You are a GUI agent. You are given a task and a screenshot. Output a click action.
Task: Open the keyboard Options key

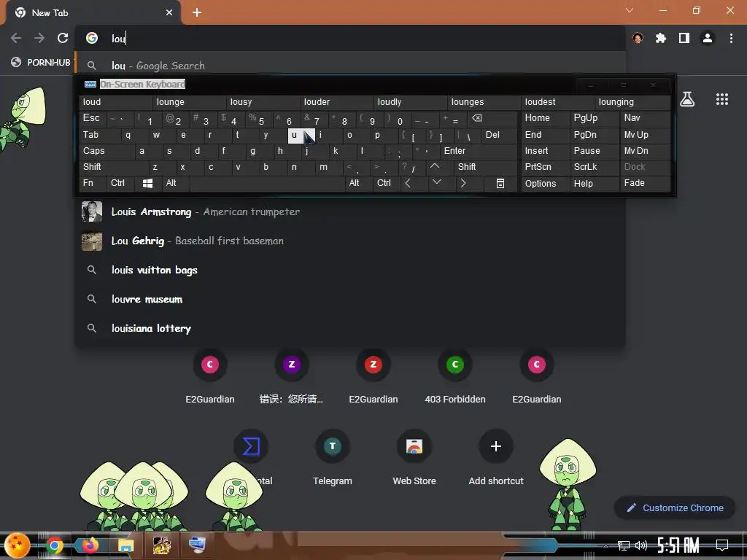click(546, 183)
